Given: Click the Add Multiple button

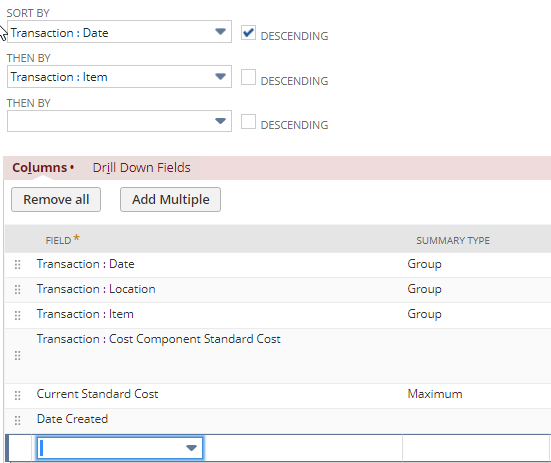Looking at the screenshot, I should 170,200.
